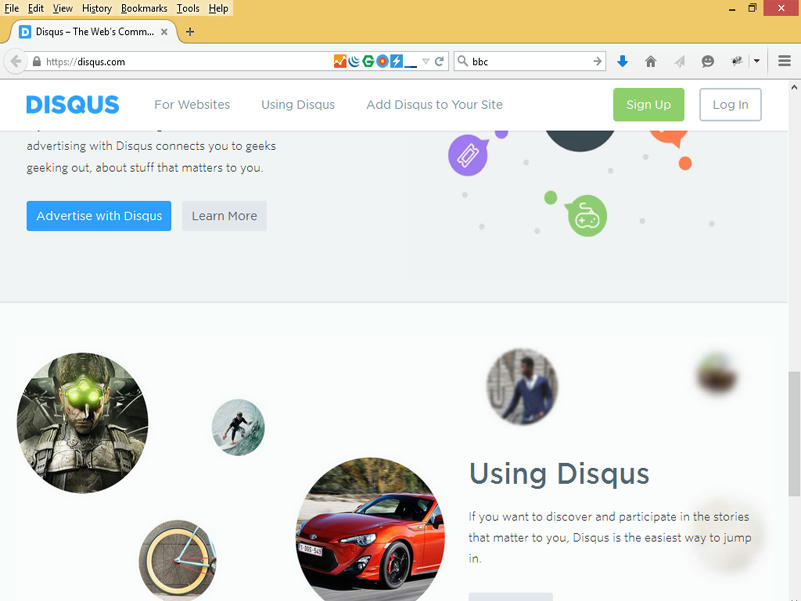The width and height of the screenshot is (801, 601).
Task: Go to the home page icon
Action: (x=650, y=61)
